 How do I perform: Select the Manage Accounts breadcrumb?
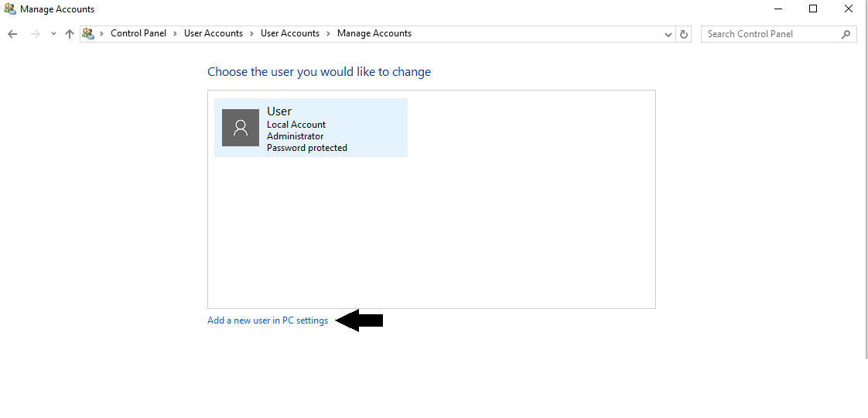click(374, 34)
